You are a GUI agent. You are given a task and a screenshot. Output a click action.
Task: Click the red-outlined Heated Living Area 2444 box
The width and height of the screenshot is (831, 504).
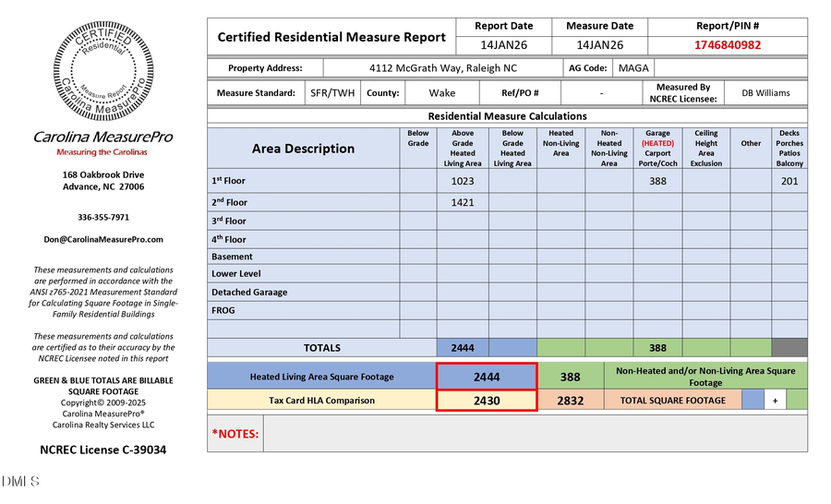[486, 377]
